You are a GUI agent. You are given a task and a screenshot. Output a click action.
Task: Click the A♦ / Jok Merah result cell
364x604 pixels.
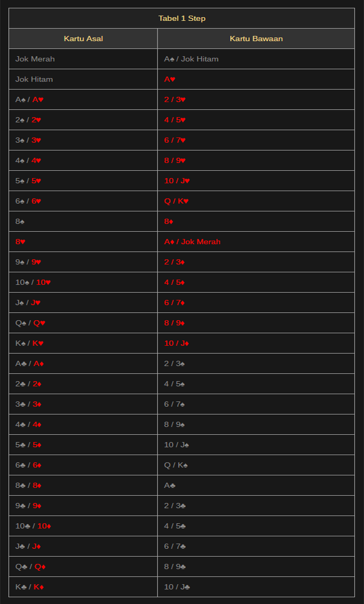click(256, 242)
